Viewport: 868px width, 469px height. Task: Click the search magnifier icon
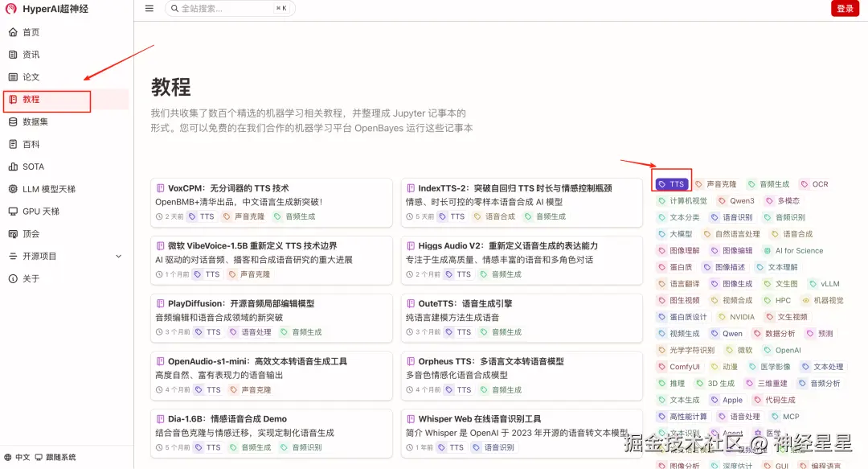174,8
